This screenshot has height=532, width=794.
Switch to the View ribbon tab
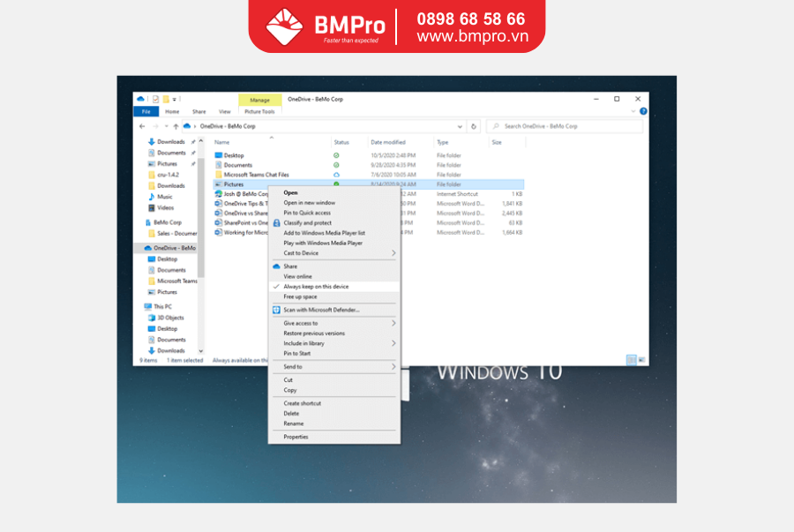point(225,111)
